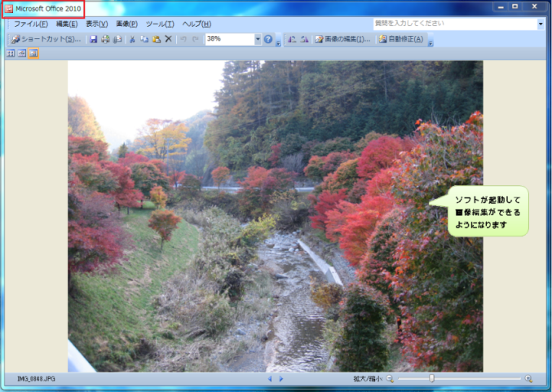Open the ツール(T) menu
Viewport: 552px width, 392px height.
pyautogui.click(x=160, y=24)
